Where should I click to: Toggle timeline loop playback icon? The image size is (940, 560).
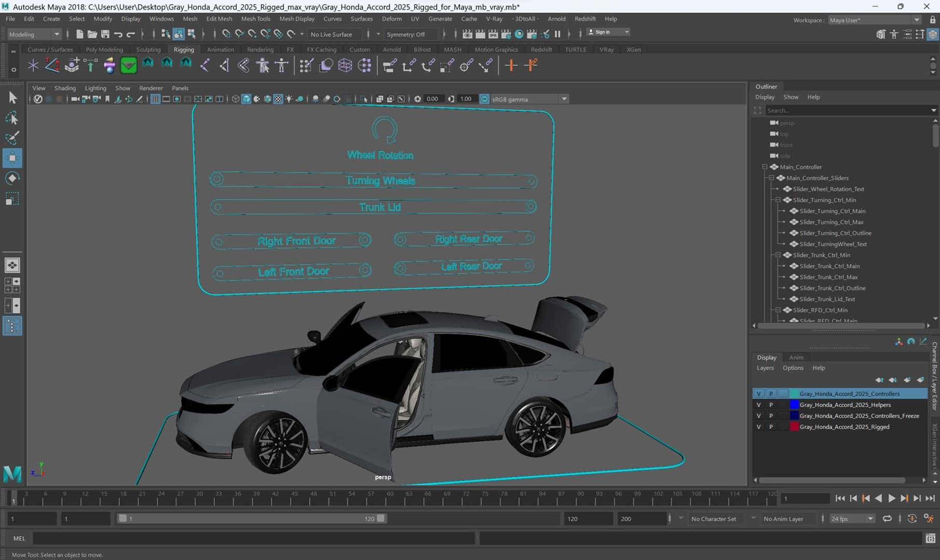pos(887,519)
